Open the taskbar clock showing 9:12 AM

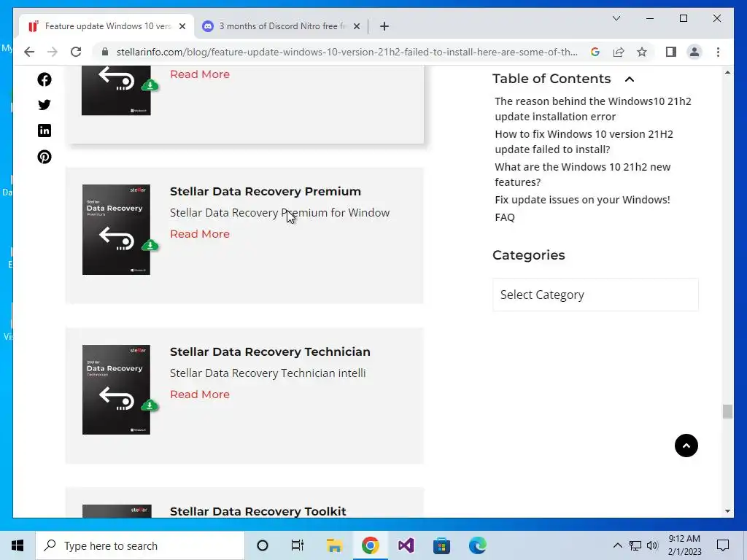click(x=684, y=545)
